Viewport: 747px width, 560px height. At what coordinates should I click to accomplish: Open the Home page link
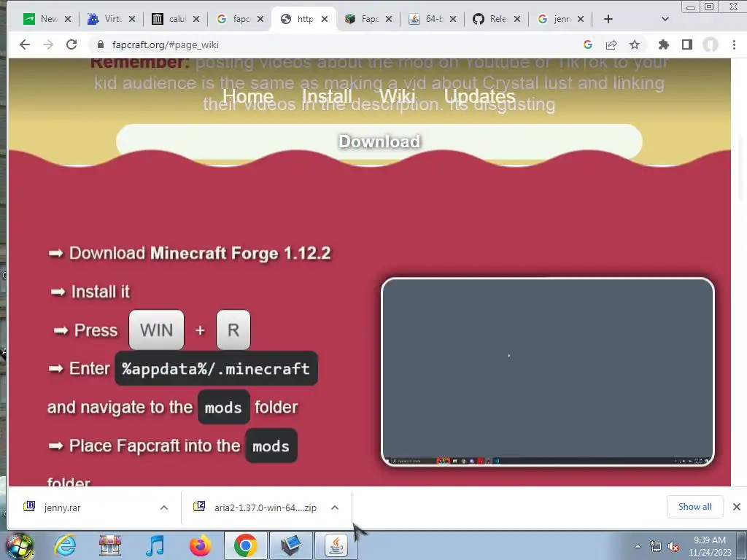248,96
